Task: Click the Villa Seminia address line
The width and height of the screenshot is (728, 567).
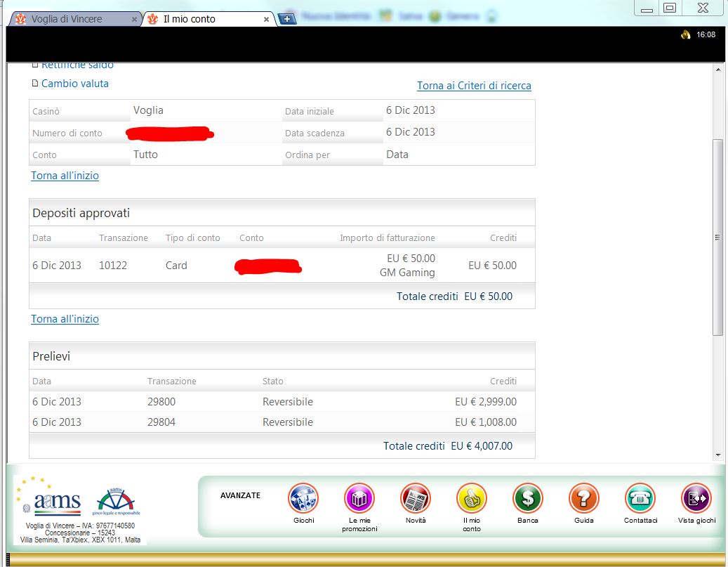Action: pos(80,540)
